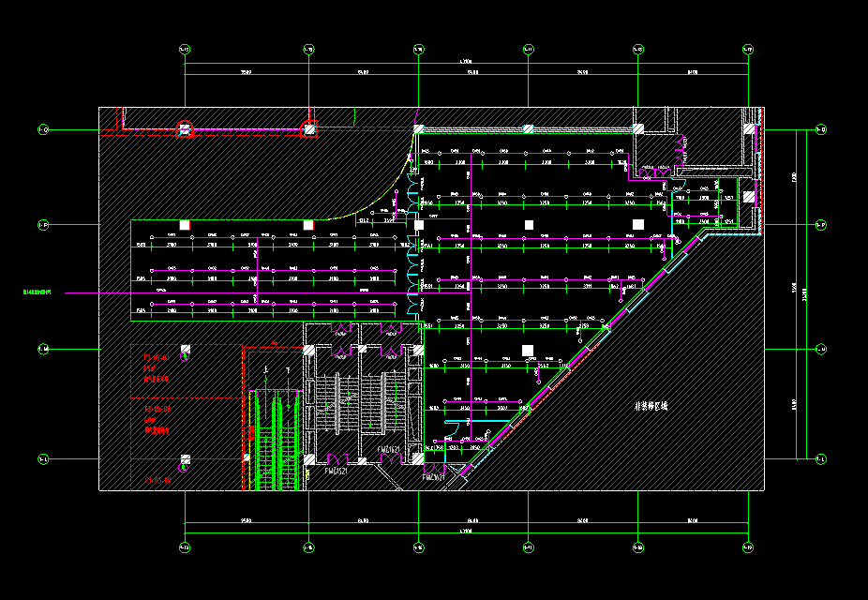The height and width of the screenshot is (600, 868).
Task: Select the bottom-right grid axis bubble
Action: point(747,547)
